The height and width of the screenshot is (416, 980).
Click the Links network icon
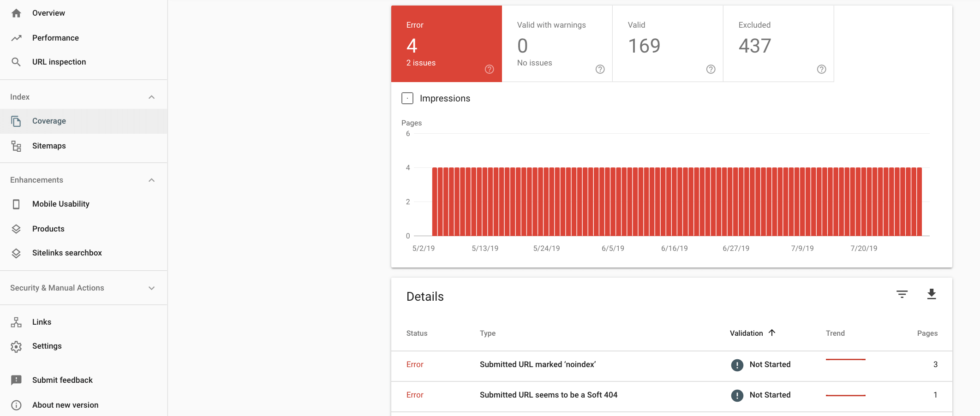point(16,322)
